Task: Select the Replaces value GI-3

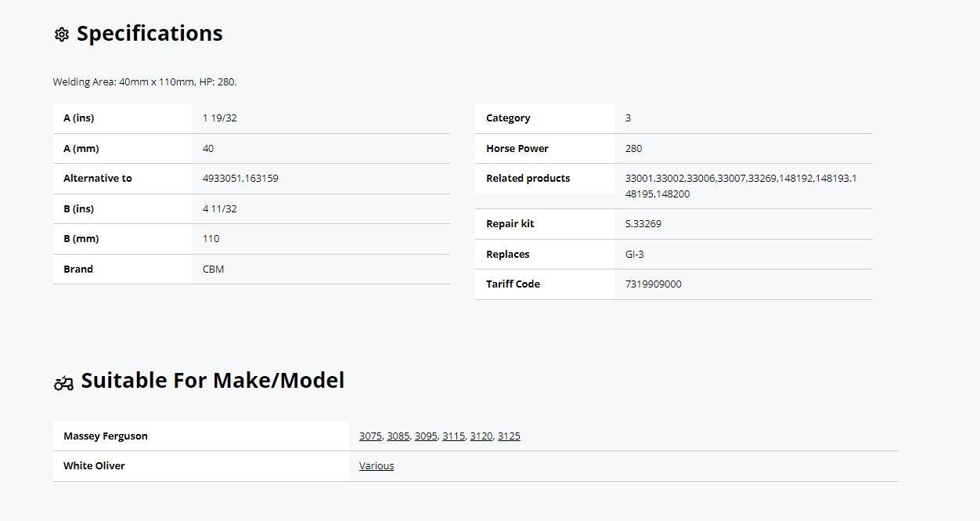Action: [x=634, y=255]
